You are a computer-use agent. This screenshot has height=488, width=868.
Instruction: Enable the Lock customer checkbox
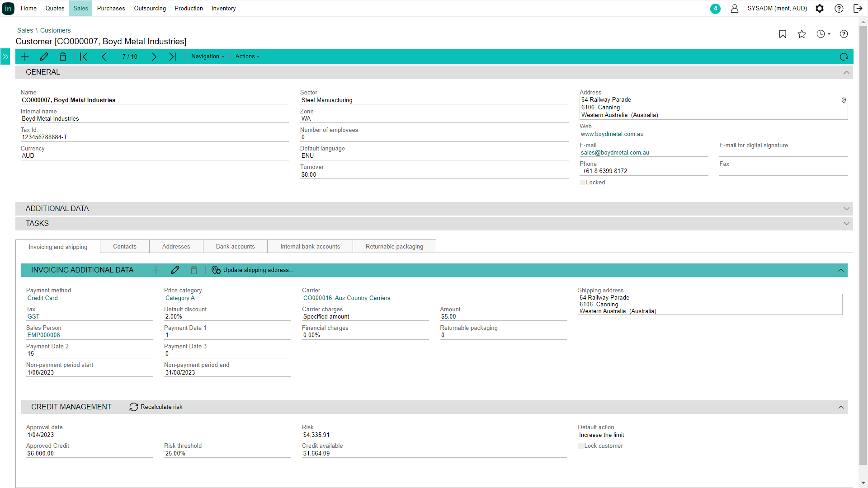(580, 446)
